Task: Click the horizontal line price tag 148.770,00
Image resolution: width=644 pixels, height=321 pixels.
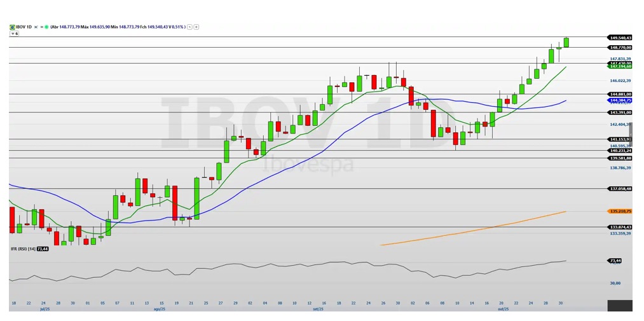Action: (619, 48)
